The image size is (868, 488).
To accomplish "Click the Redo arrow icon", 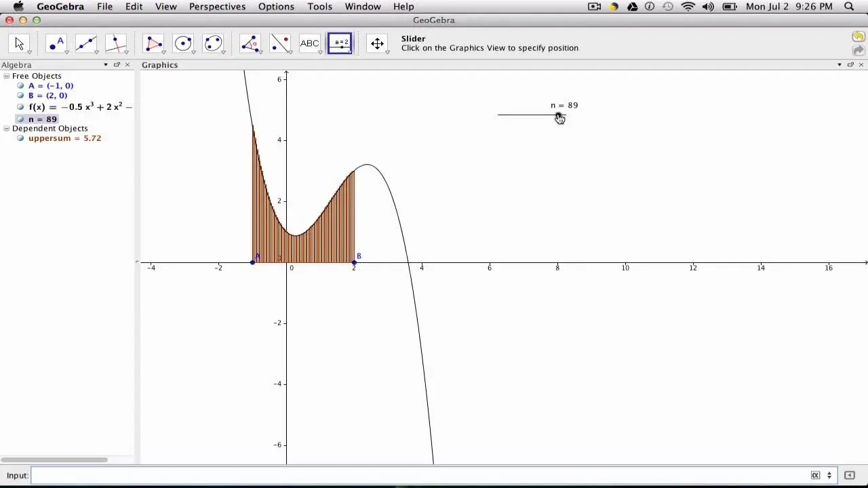I will coord(859,50).
